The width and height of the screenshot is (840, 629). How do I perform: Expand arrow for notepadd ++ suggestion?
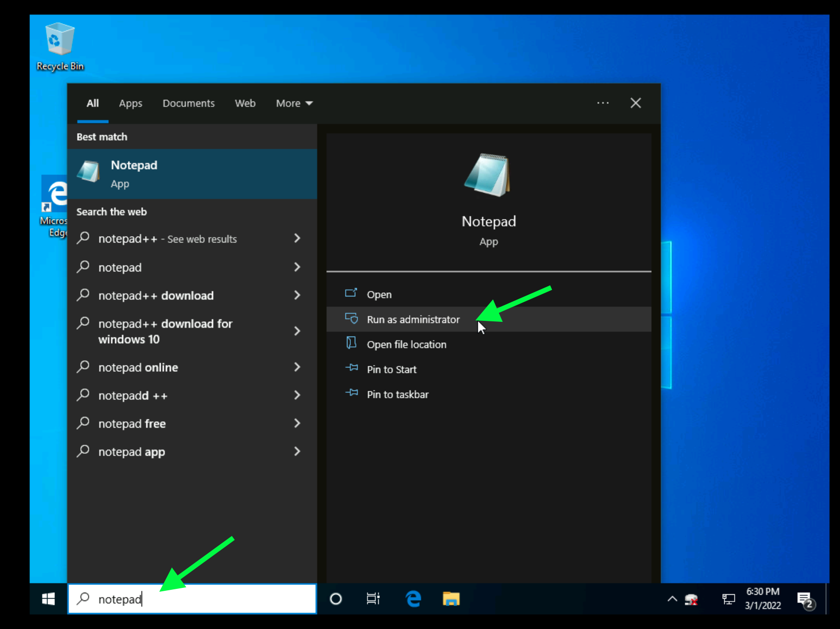click(x=297, y=395)
